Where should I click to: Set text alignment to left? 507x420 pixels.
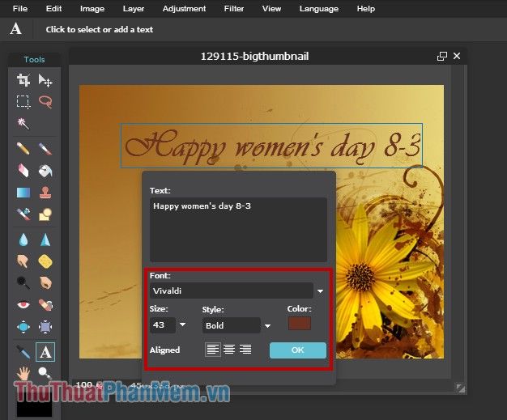coord(213,350)
